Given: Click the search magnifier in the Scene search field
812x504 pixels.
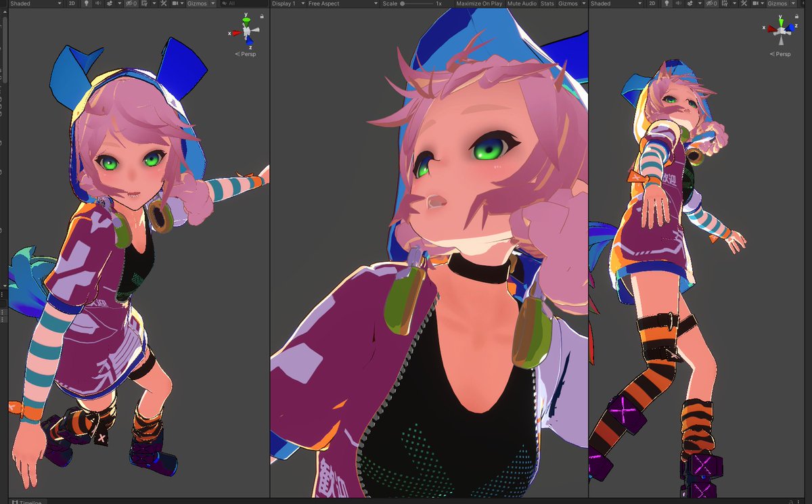Looking at the screenshot, I should tap(223, 3).
